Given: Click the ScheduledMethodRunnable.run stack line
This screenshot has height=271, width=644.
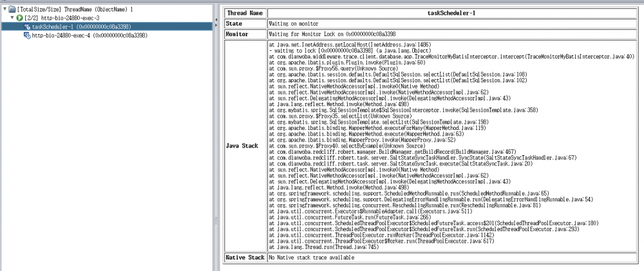Looking at the screenshot, I should (x=409, y=193).
